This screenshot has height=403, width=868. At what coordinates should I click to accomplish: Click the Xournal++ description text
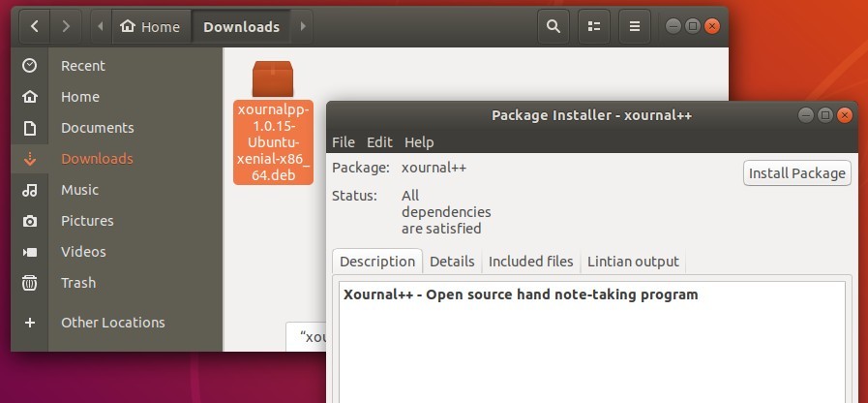point(521,294)
